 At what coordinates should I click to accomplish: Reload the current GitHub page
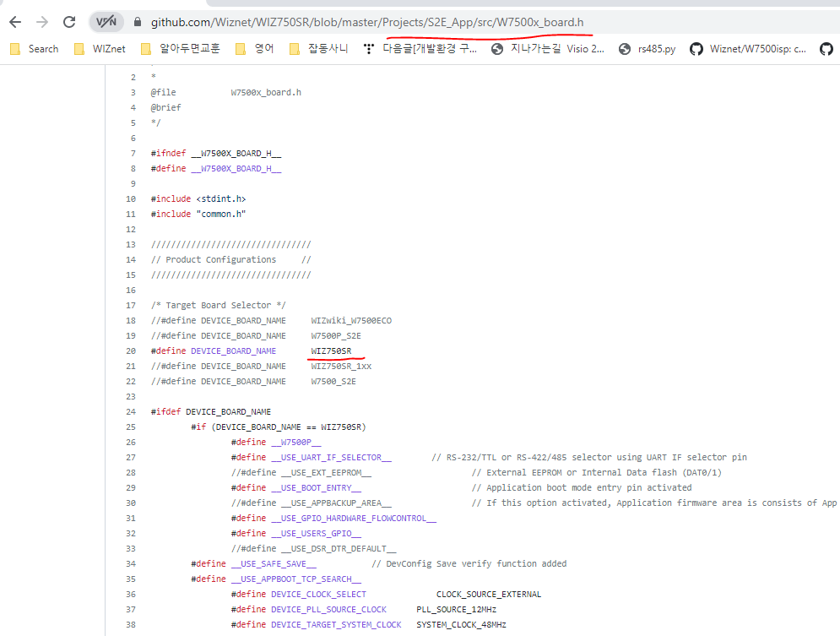(69, 22)
